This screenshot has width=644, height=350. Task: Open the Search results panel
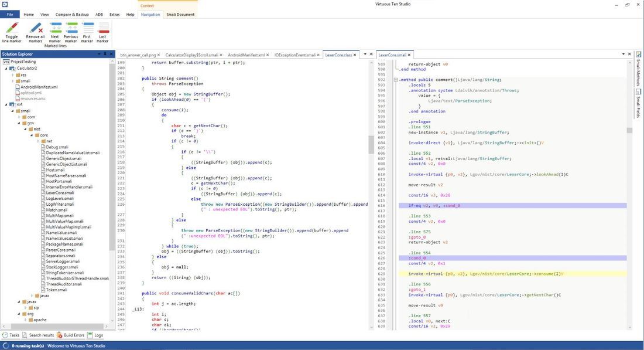coord(38,335)
